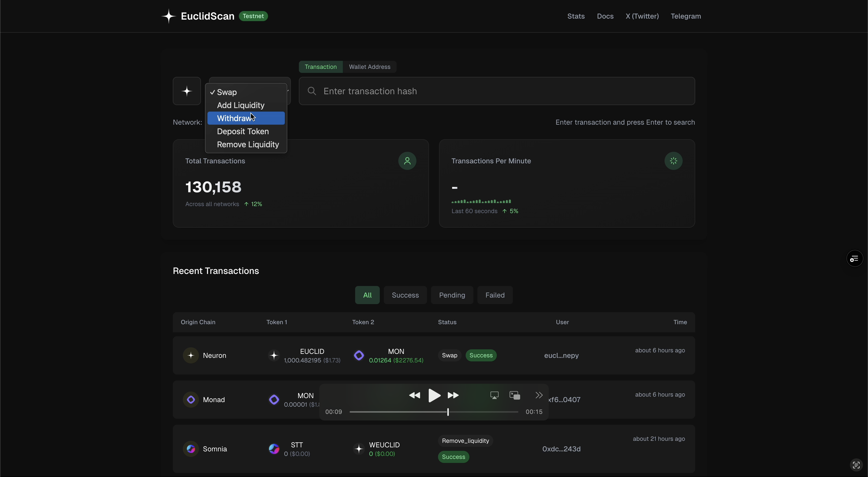The height and width of the screenshot is (477, 868).
Task: Open the X (Twitter) link
Action: tap(642, 16)
